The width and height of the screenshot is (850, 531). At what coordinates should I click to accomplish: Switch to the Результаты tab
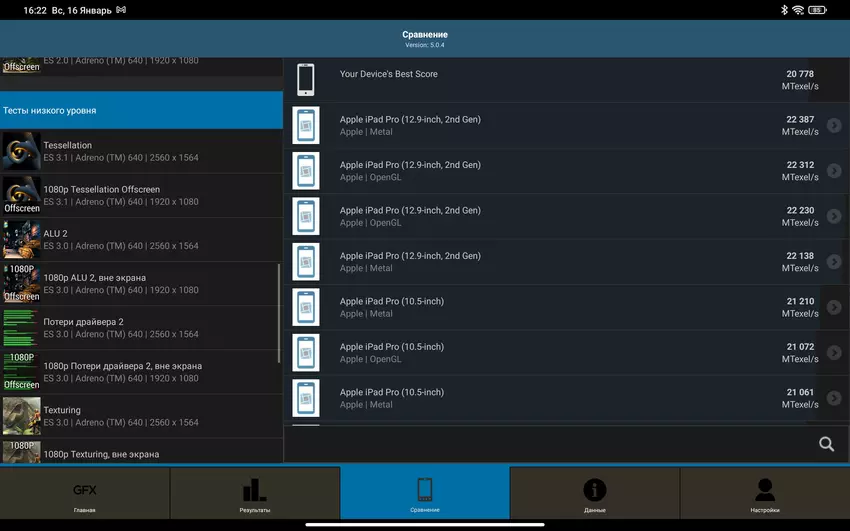[255, 494]
